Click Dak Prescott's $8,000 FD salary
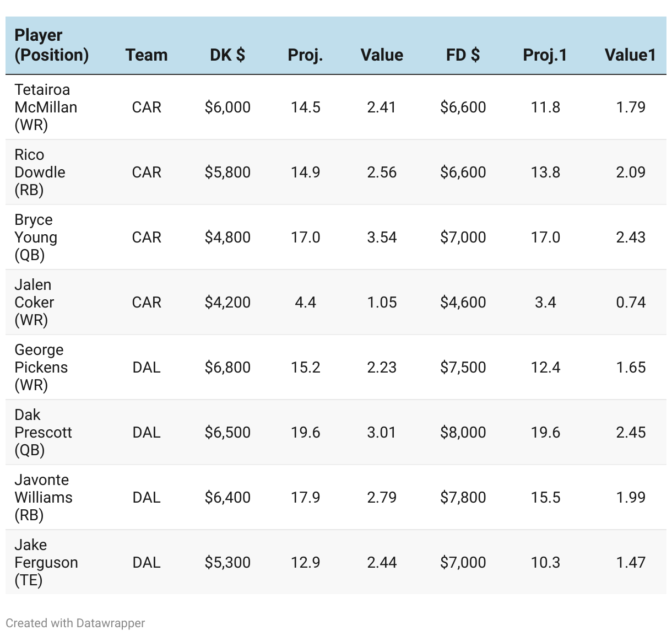 pyautogui.click(x=463, y=432)
